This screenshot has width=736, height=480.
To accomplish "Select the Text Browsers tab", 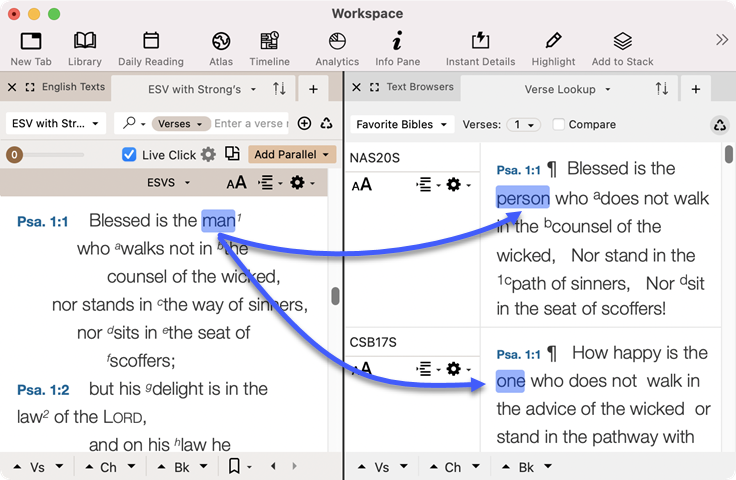I will pyautogui.click(x=419, y=88).
